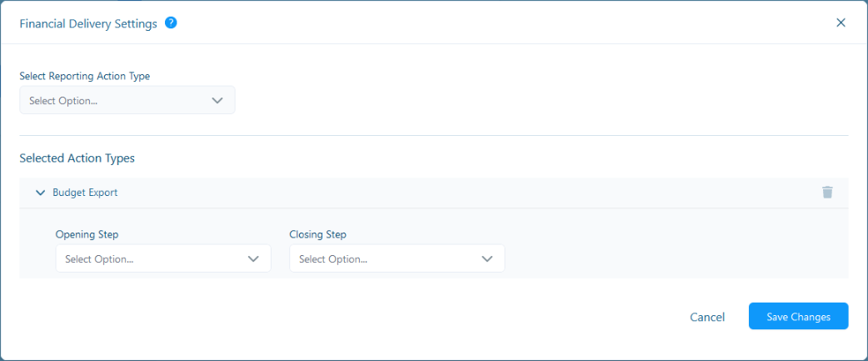Screen dimensions: 868x361
Task: Open the Opening Step dropdown field
Action: coord(163,258)
